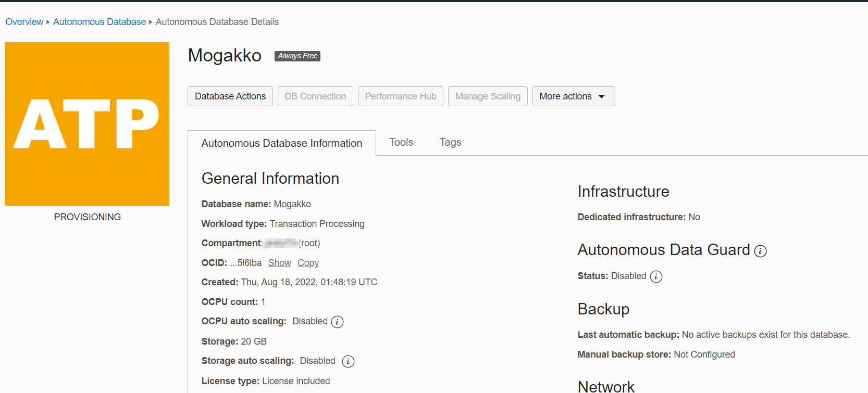
Task: Click the info icon beside Status: Disabled
Action: (x=656, y=276)
